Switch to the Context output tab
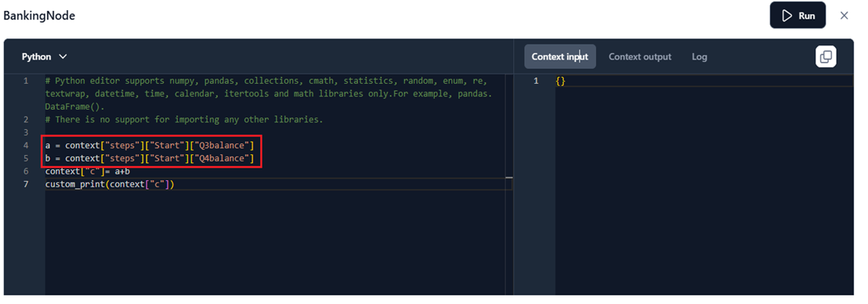Viewport: 868px width, 304px height. pos(640,56)
